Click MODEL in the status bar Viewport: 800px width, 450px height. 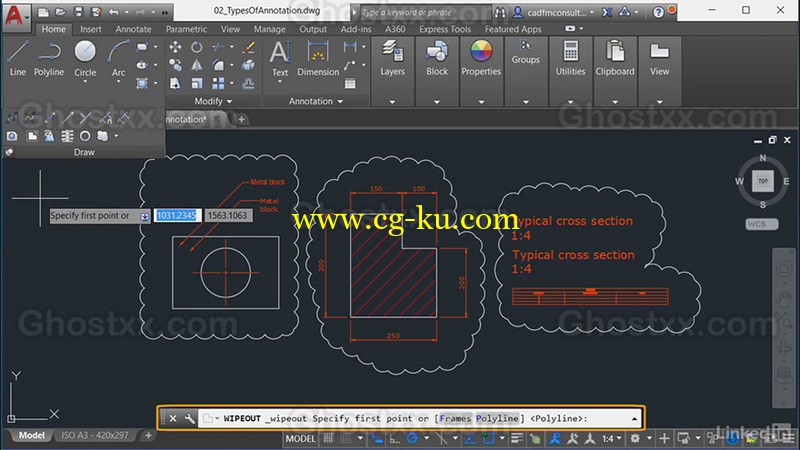pos(300,438)
